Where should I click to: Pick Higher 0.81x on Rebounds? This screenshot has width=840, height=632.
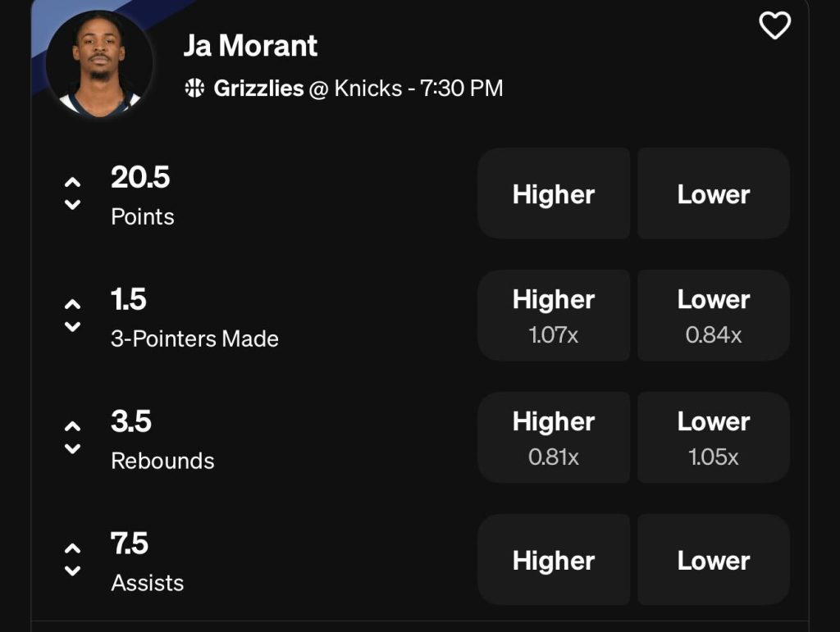[x=554, y=436]
